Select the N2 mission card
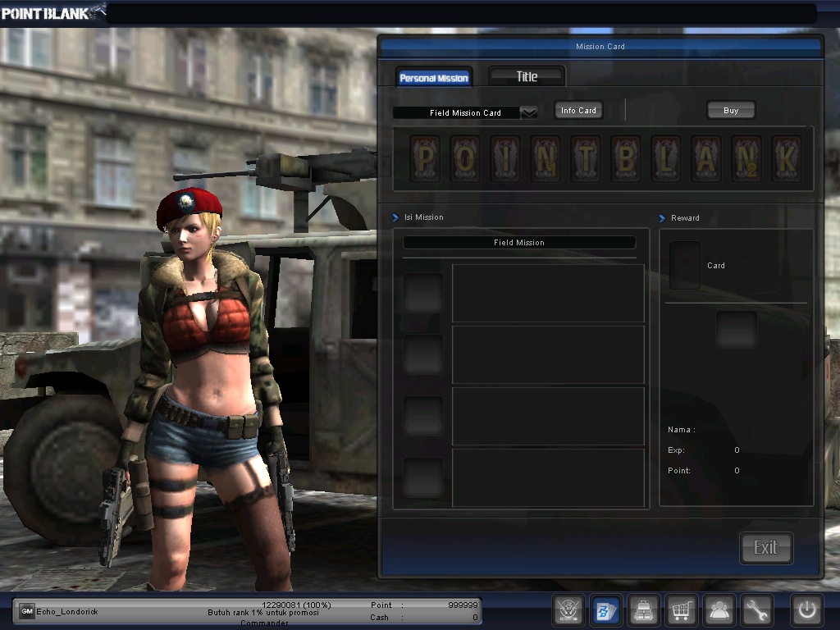840x630 pixels. click(746, 158)
